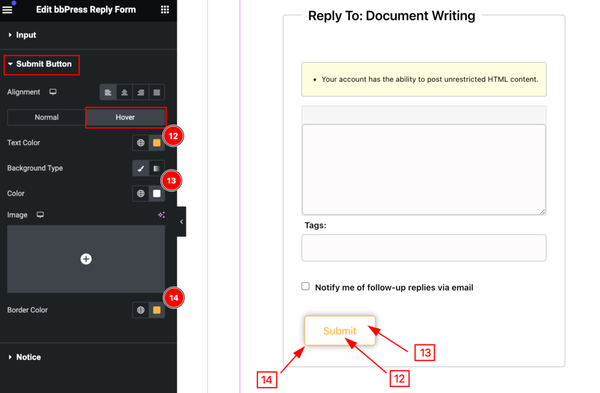Switch to the Hover tab
This screenshot has height=393, width=600.
[125, 117]
